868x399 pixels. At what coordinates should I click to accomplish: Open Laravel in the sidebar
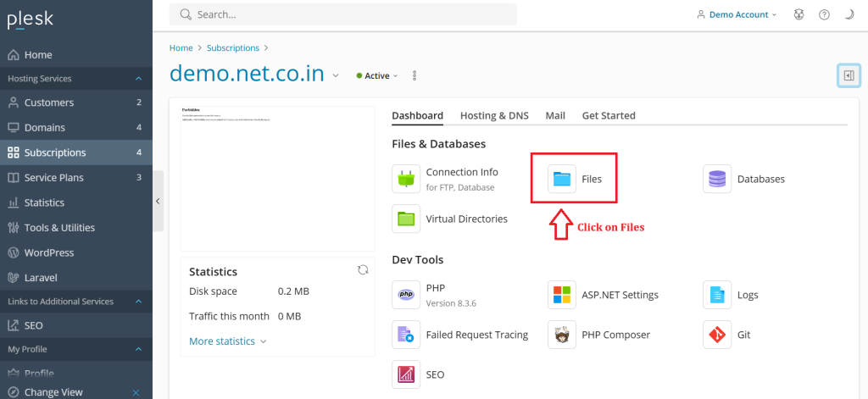[75, 277]
